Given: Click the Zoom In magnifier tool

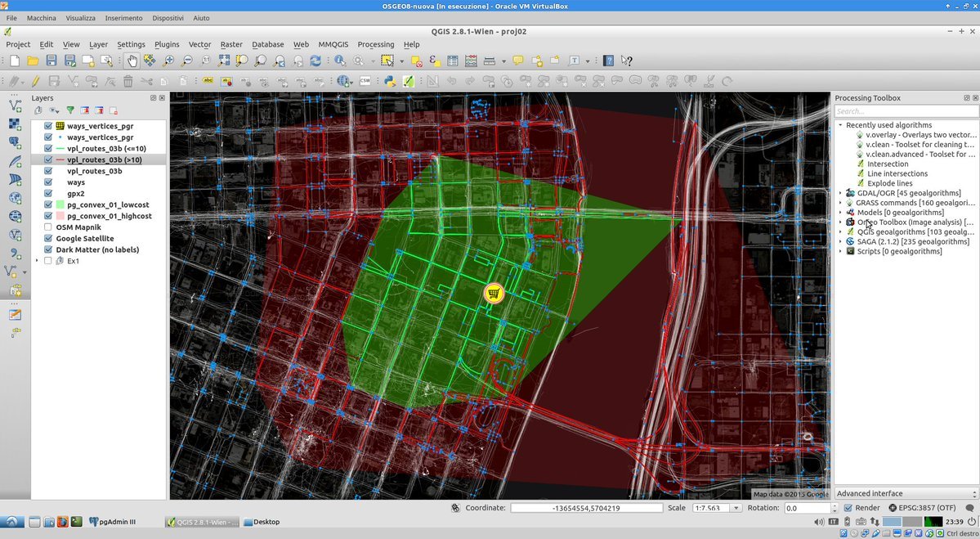Looking at the screenshot, I should coord(168,61).
